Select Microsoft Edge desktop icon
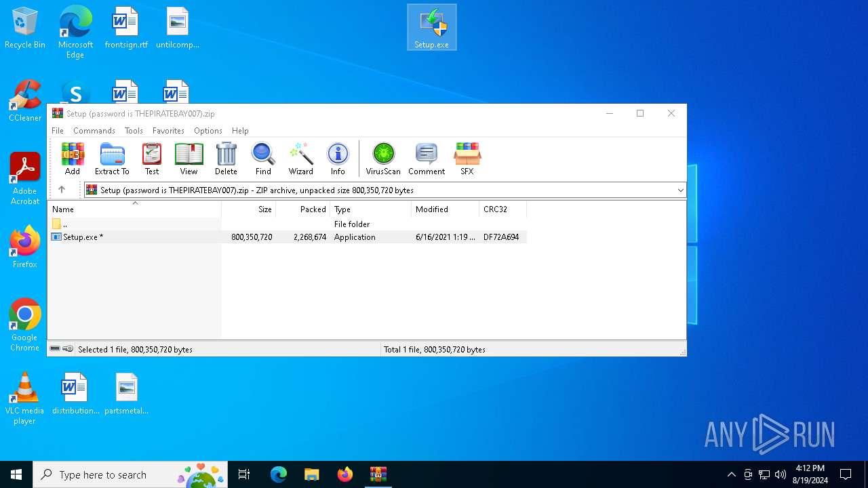 pos(75,32)
